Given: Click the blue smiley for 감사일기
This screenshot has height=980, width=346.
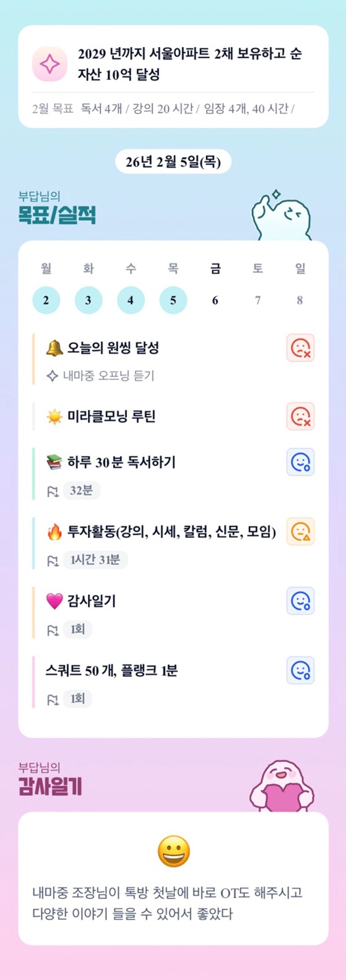Looking at the screenshot, I should [300, 601].
